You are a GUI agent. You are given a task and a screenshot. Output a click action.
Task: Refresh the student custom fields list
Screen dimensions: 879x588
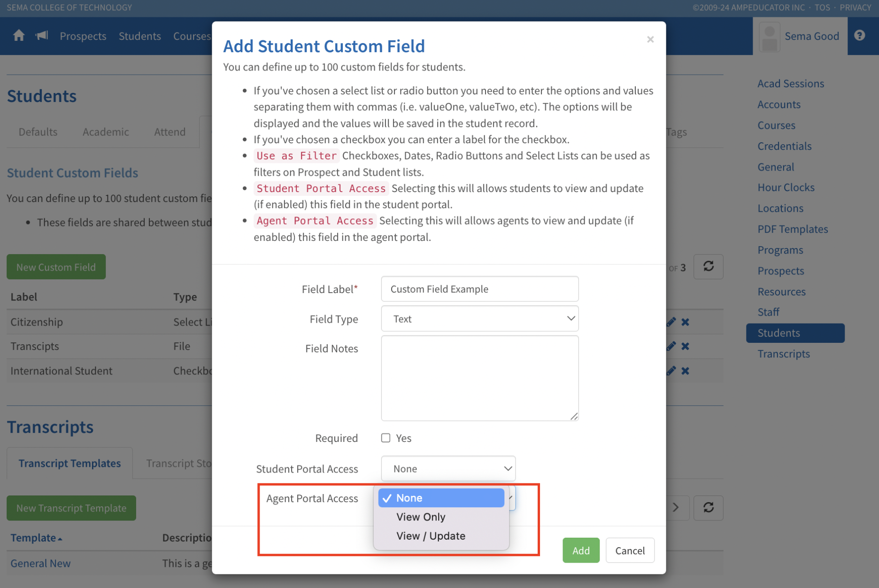click(708, 267)
